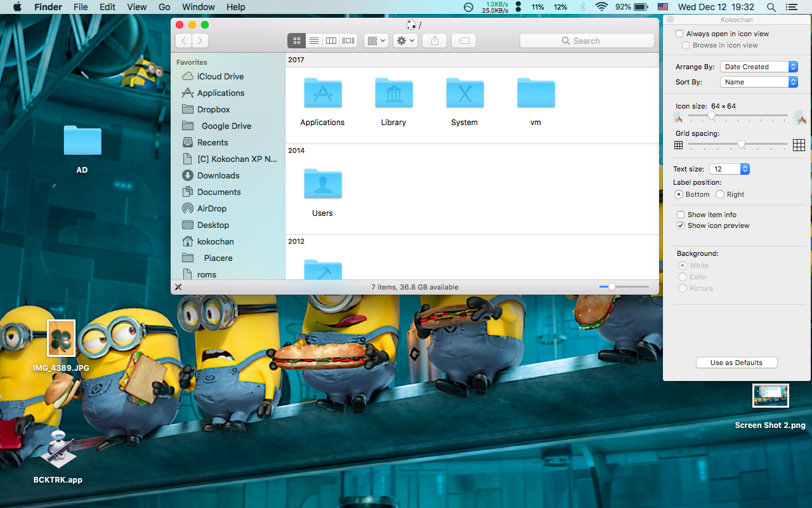Select the vm folder
The image size is (812, 508).
535,93
